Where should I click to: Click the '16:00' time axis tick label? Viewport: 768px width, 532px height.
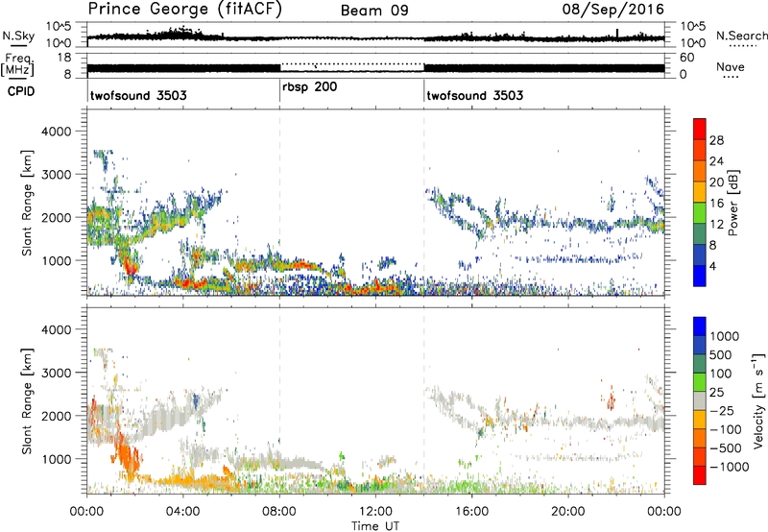471,512
